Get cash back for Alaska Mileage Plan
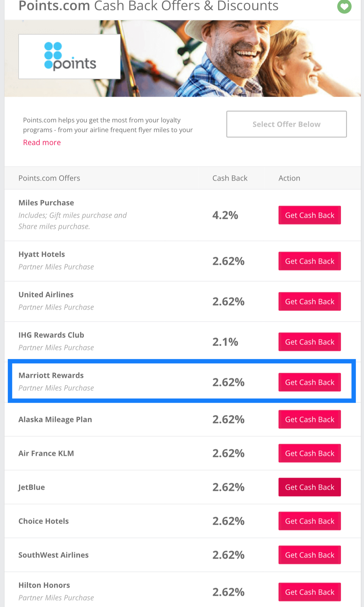Image resolution: width=364 pixels, height=607 pixels. 309,419
